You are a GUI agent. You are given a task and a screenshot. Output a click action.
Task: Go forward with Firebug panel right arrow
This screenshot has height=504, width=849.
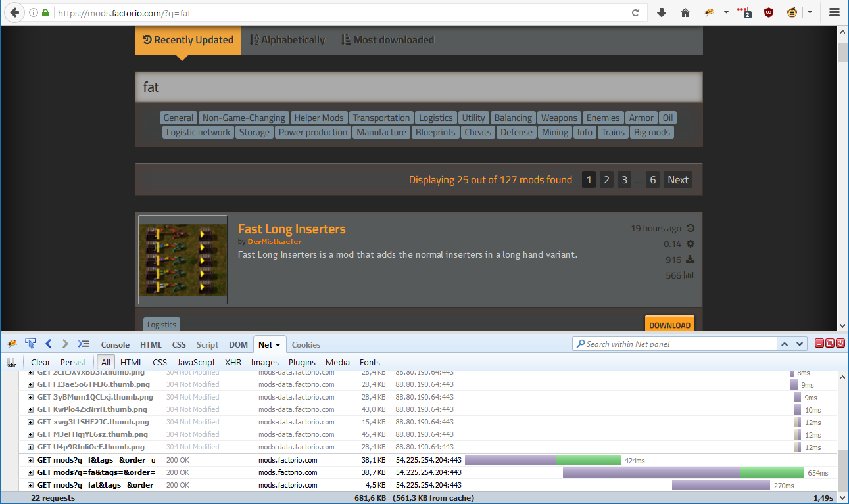click(x=65, y=344)
